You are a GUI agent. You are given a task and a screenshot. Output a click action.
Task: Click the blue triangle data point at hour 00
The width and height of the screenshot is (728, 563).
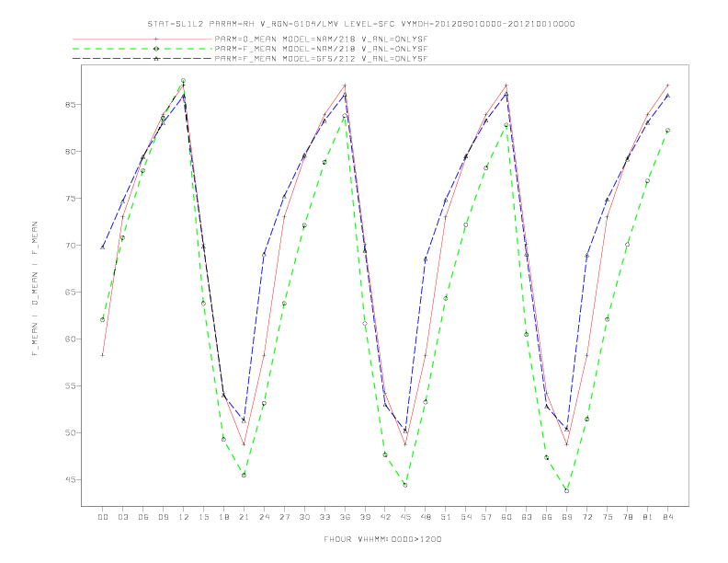[x=103, y=247]
